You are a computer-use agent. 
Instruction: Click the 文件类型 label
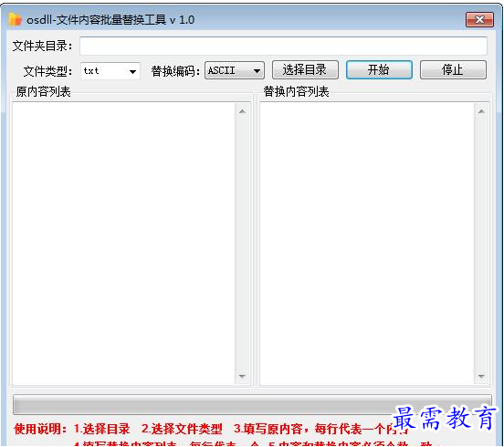[47, 71]
